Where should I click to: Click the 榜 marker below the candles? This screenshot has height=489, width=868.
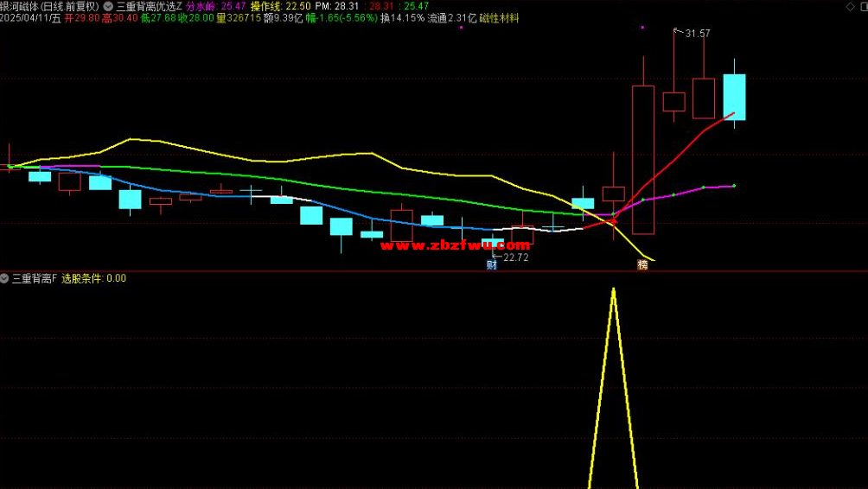(642, 265)
